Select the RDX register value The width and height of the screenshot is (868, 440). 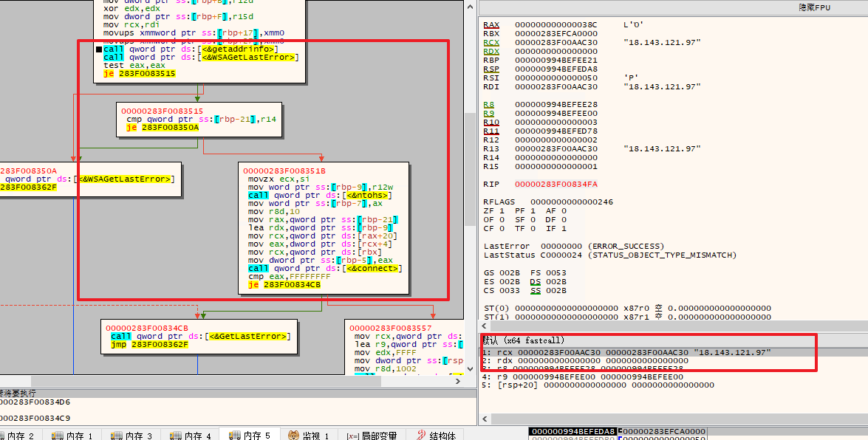pos(556,52)
